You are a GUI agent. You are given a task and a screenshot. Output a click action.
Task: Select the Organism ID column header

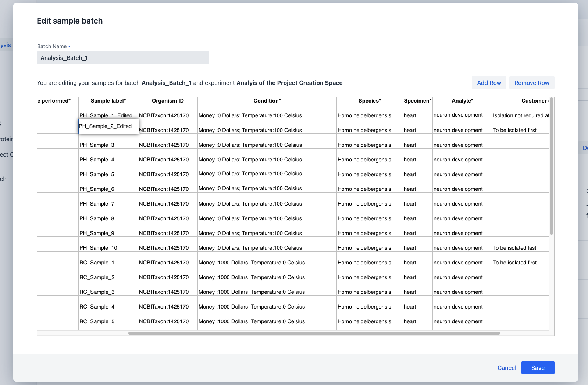(168, 101)
